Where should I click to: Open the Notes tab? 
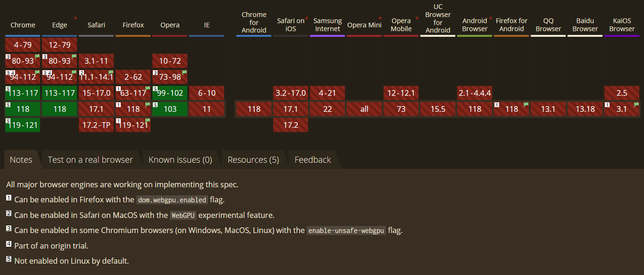tap(21, 159)
